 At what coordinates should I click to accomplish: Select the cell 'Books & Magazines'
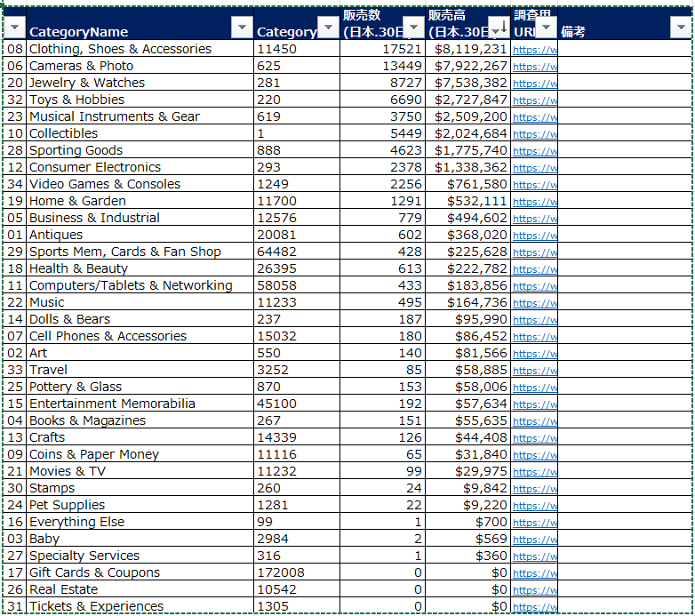tap(140, 420)
